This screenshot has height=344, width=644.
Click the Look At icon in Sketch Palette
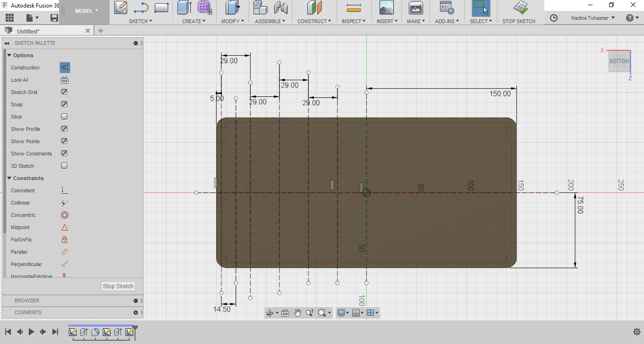tap(65, 80)
